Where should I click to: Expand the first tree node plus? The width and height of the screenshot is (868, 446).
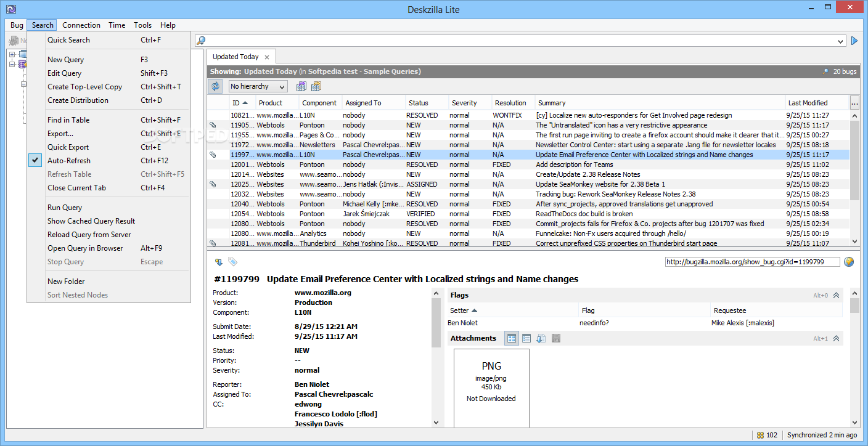tap(12, 54)
